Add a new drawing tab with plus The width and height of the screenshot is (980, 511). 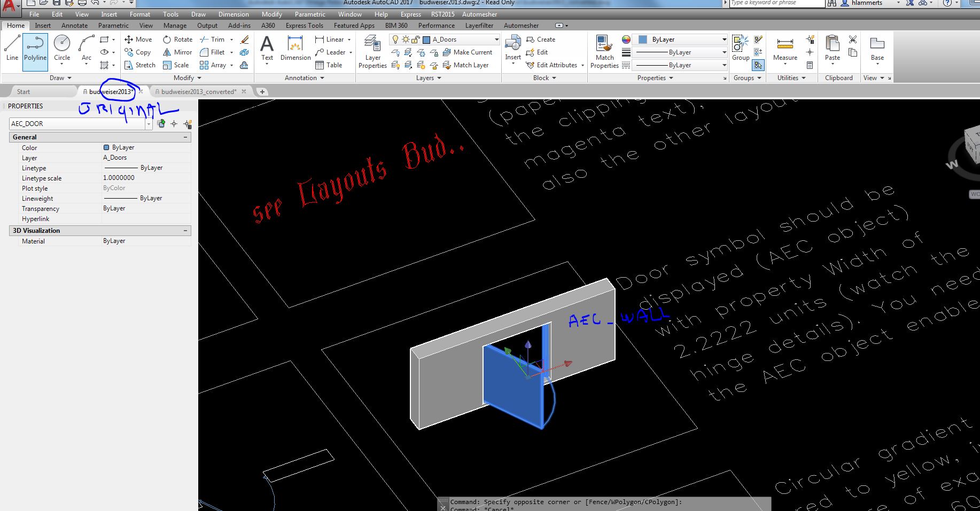pos(262,92)
